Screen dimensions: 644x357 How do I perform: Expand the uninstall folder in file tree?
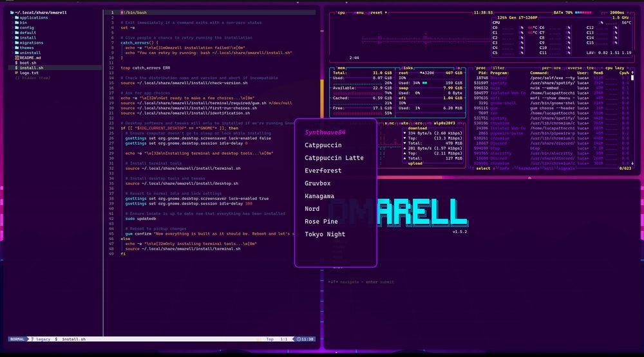(28, 53)
